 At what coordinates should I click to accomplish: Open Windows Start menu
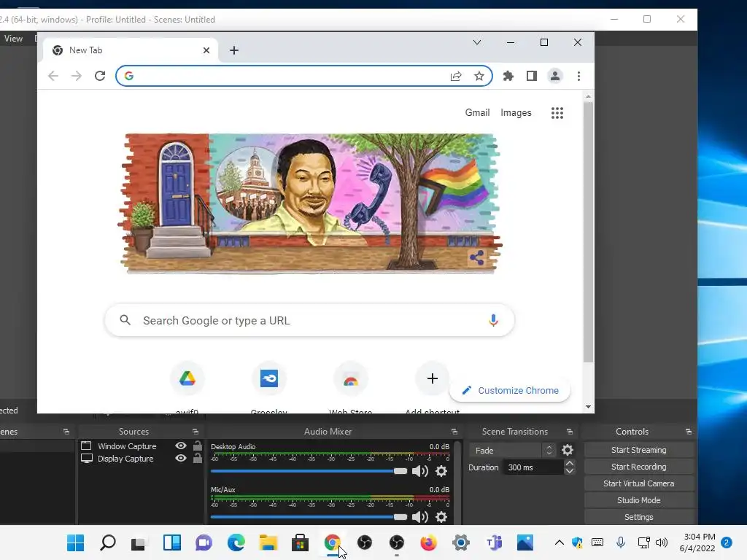(x=75, y=542)
